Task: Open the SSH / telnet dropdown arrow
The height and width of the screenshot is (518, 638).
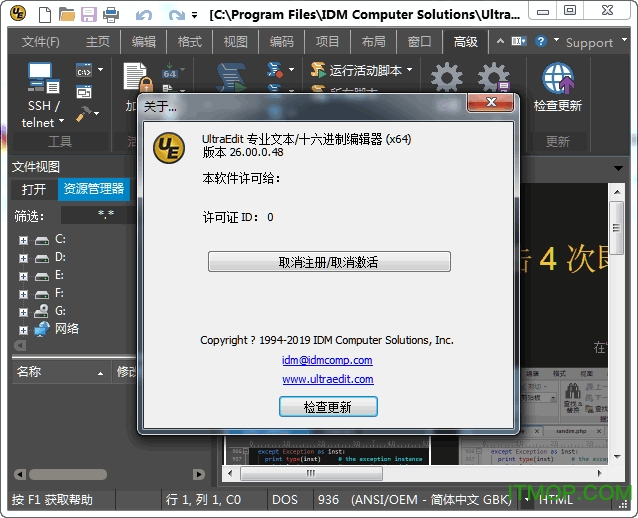Action: pos(61,121)
